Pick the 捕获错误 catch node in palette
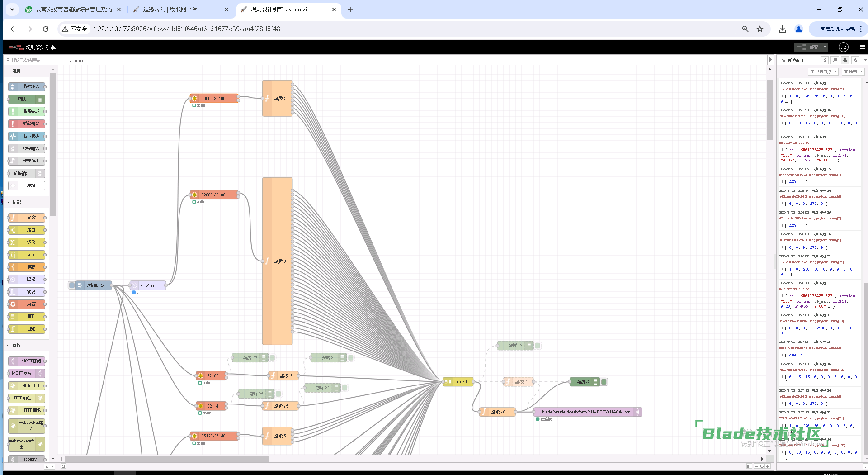The image size is (868, 475). [27, 123]
